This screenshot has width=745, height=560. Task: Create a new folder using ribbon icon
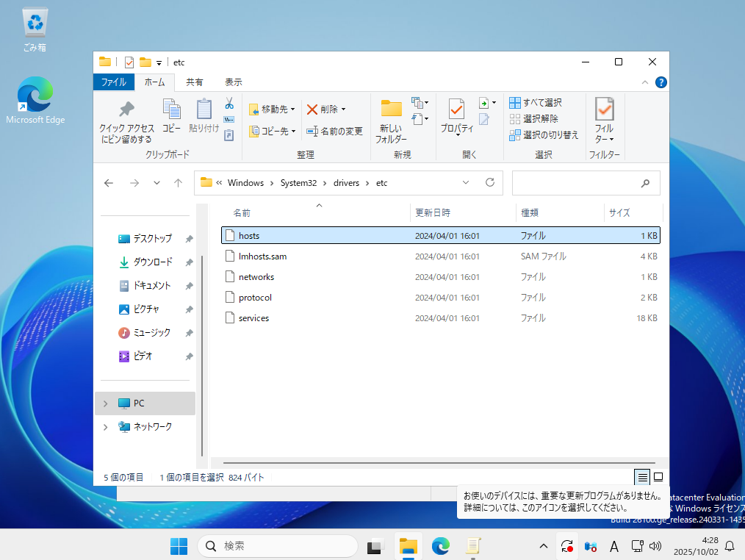click(x=391, y=110)
